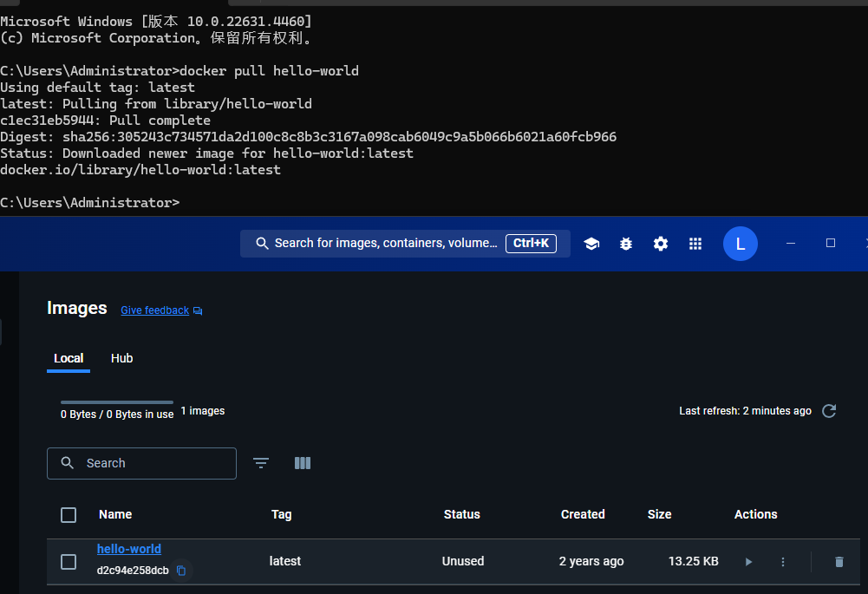The height and width of the screenshot is (594, 868).
Task: Open the troubleshoot bug icon
Action: pos(626,244)
